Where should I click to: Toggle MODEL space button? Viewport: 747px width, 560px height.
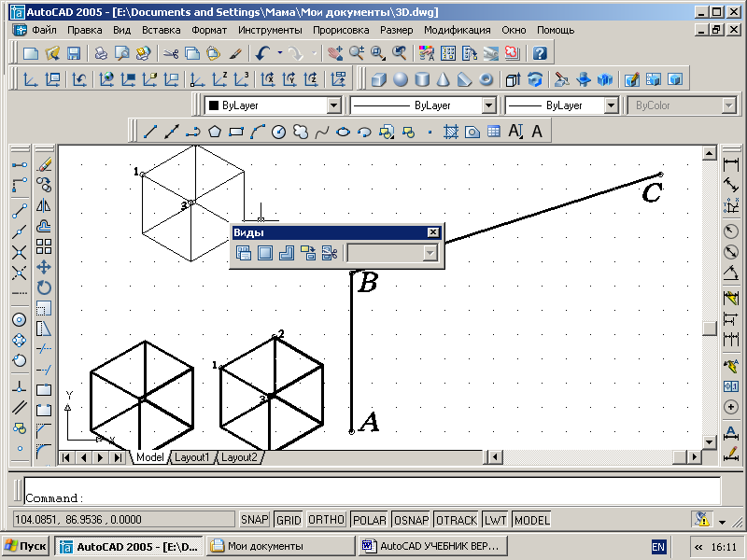point(532,520)
